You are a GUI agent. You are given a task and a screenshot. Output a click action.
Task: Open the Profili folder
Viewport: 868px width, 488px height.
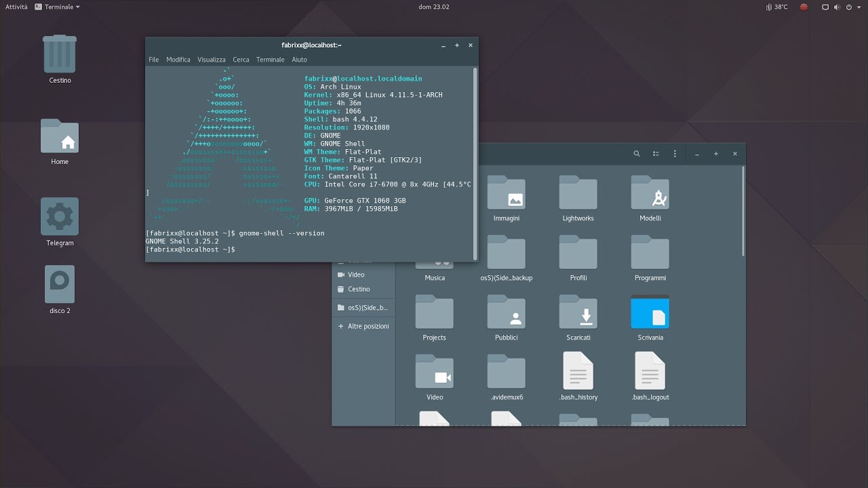578,252
